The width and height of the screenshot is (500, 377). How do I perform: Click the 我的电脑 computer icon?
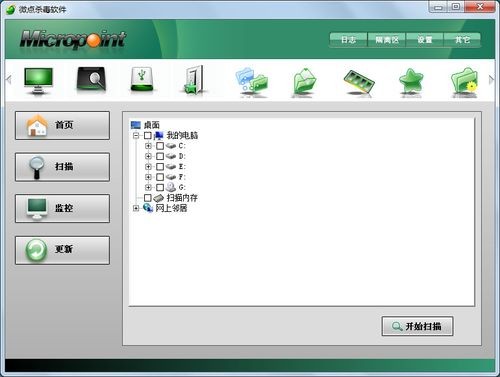[x=159, y=136]
